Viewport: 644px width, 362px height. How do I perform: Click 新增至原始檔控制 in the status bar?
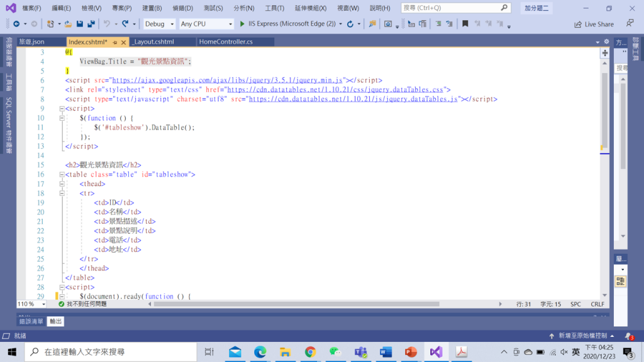click(x=582, y=336)
